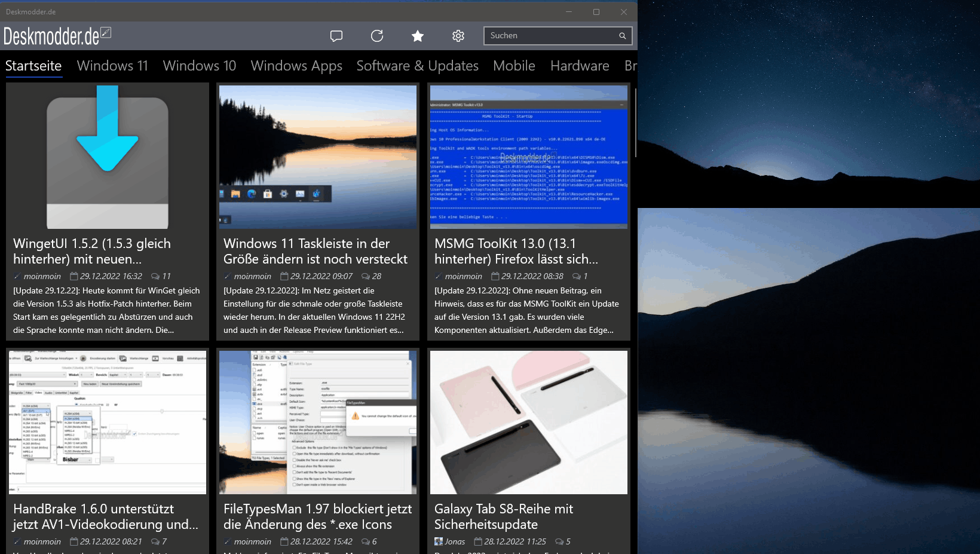The height and width of the screenshot is (554, 980).
Task: Click comment count 28 on Taskleiste article
Action: coord(372,276)
